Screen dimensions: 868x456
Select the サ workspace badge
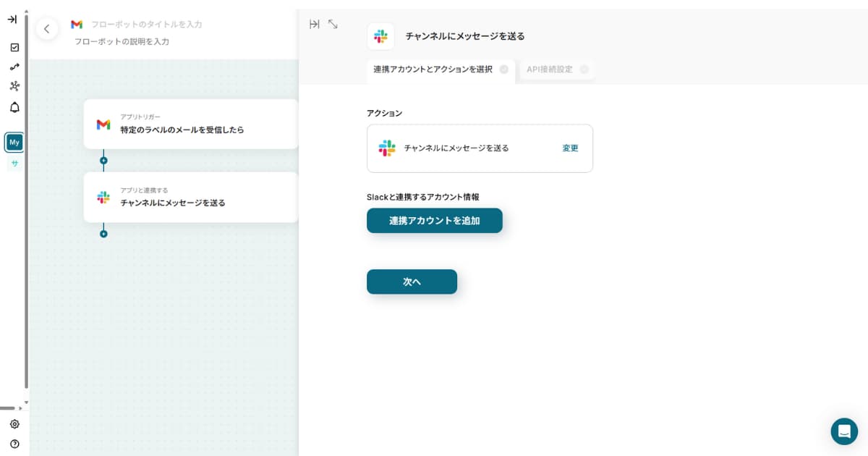14,164
